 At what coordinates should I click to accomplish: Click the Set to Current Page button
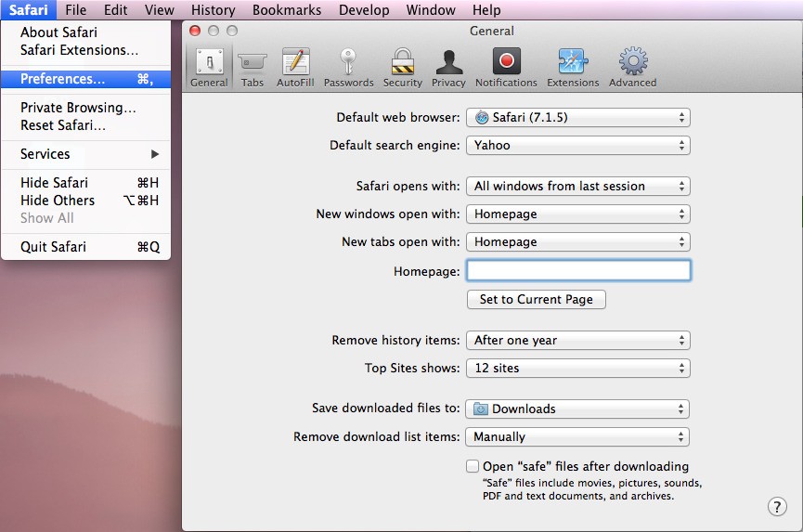(x=537, y=300)
